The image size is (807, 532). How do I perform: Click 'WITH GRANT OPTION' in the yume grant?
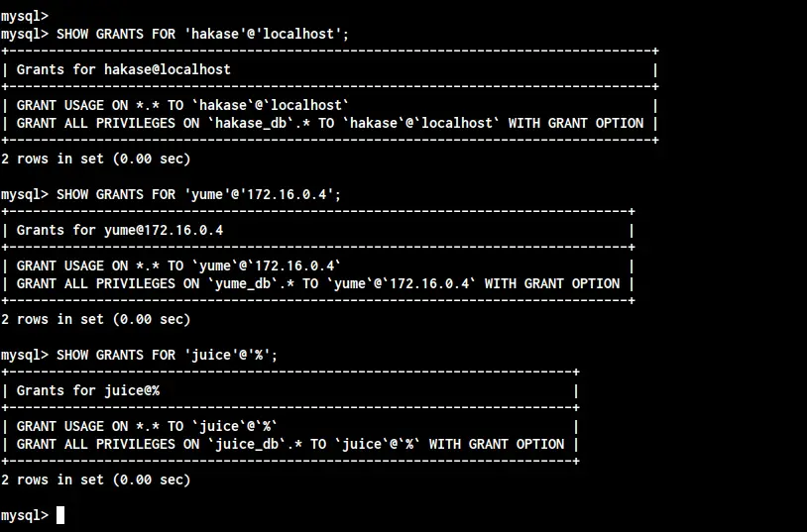(x=552, y=284)
